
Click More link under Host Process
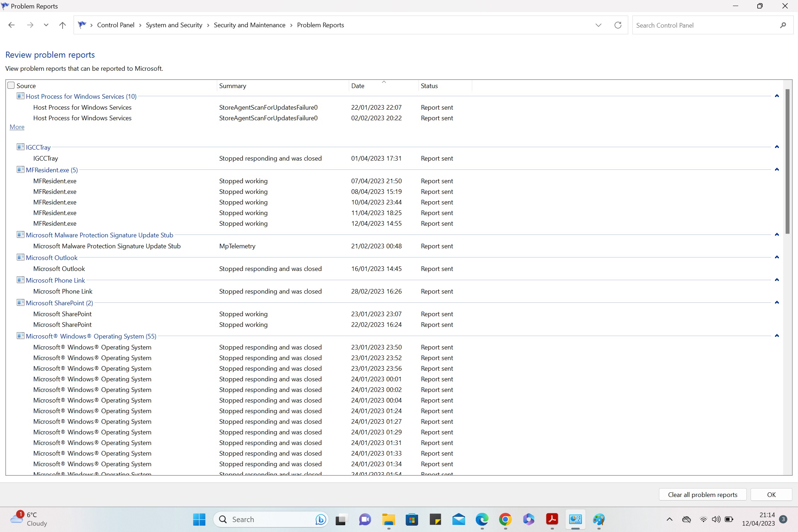tap(17, 127)
